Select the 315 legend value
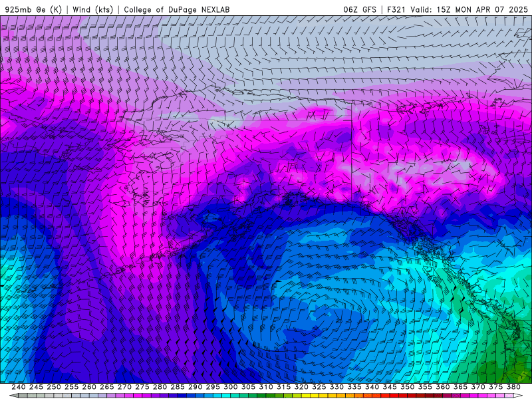532x399 pixels. [x=283, y=387]
